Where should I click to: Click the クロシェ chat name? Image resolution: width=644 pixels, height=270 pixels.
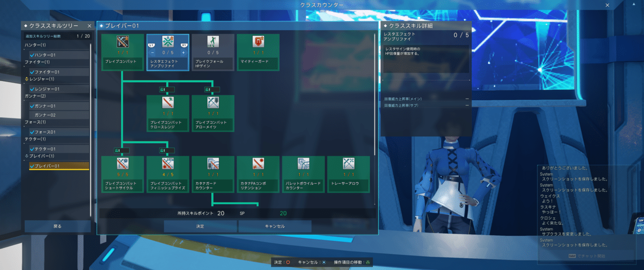click(x=548, y=217)
